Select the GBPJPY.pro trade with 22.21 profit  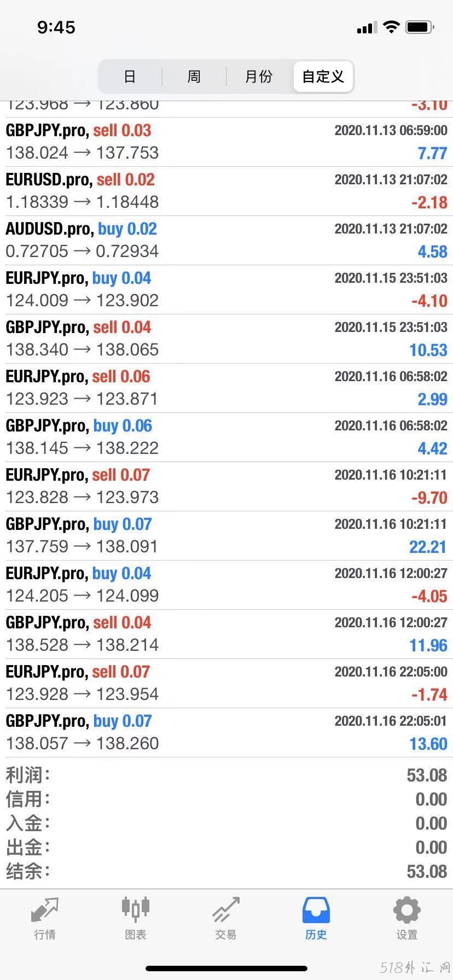226,536
